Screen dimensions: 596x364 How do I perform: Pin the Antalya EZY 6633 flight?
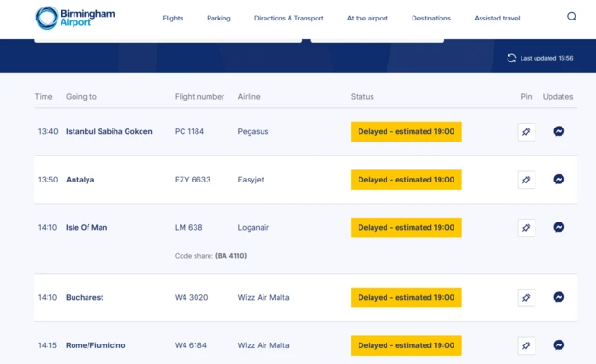(526, 180)
